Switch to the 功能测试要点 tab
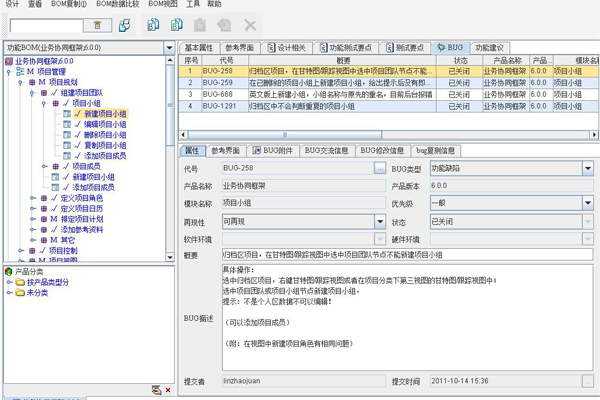The height and width of the screenshot is (400, 600). click(346, 48)
